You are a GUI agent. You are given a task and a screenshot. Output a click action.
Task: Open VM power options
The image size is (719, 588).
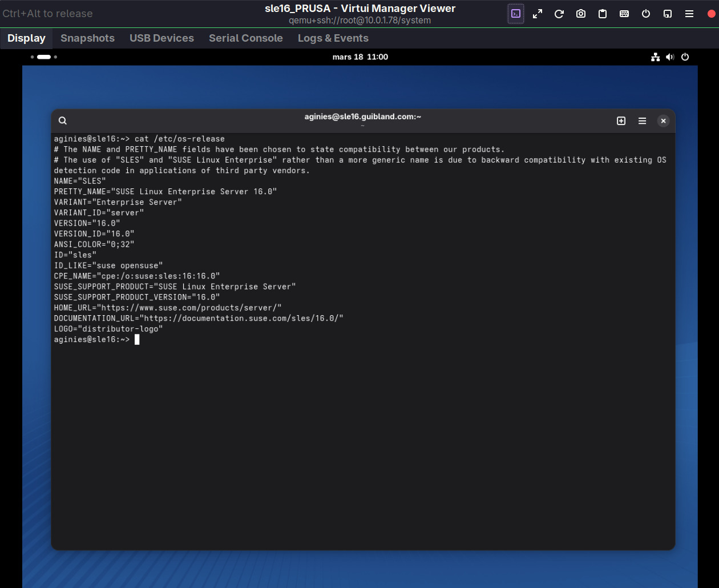pyautogui.click(x=646, y=14)
